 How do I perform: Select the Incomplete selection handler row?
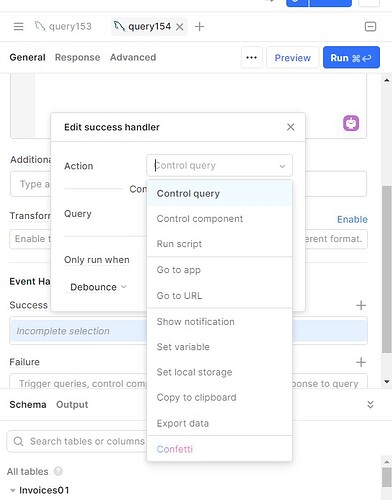188,331
